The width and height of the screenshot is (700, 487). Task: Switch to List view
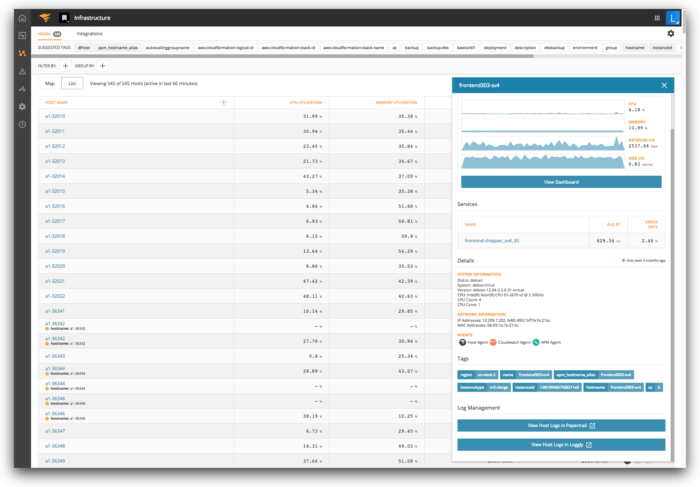72,84
